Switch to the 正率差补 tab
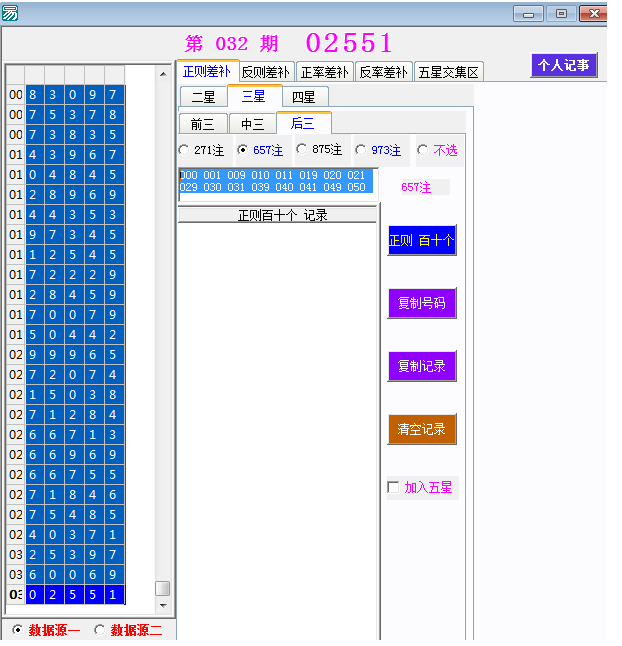622x646 pixels. [x=325, y=72]
